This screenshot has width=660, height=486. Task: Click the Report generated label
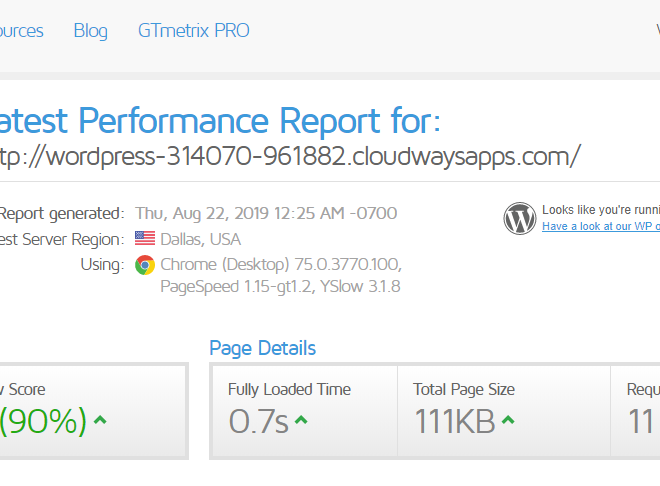(x=62, y=214)
